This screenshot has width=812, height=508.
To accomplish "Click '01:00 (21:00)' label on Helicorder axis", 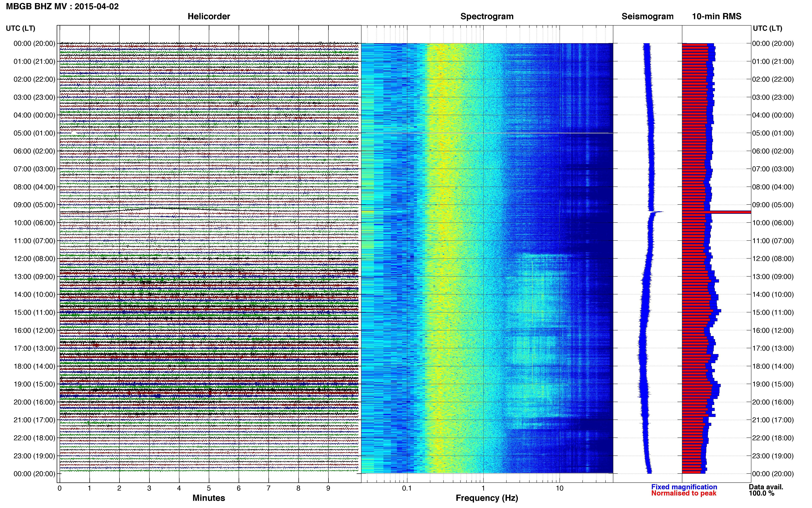I will click(x=34, y=62).
